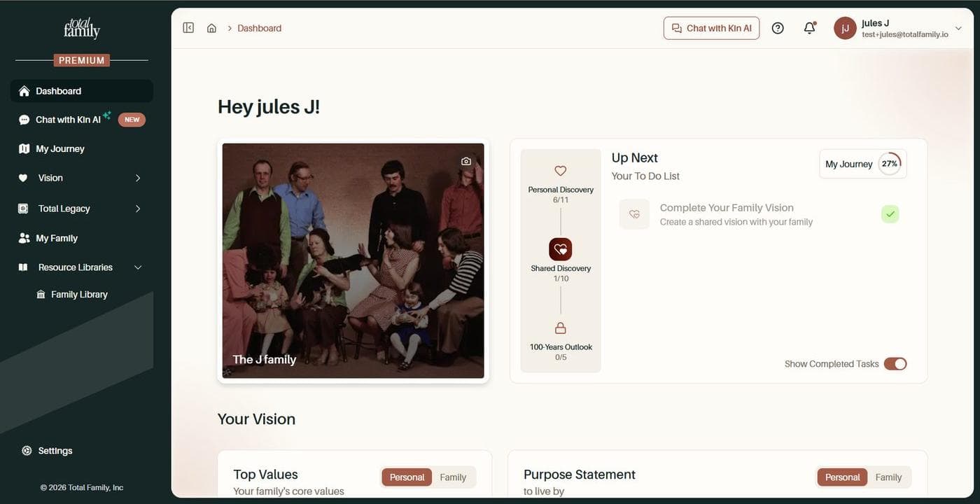Open Complete Your Family Vision task
This screenshot has height=504, width=980.
click(759, 214)
